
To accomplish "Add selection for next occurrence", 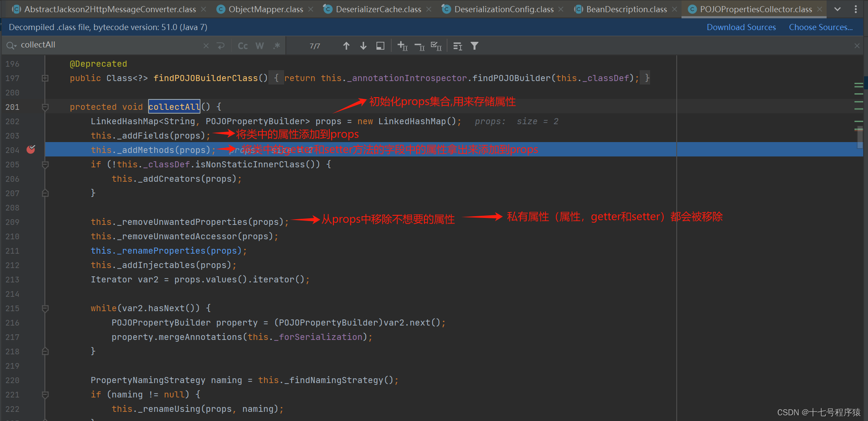I will tap(403, 46).
